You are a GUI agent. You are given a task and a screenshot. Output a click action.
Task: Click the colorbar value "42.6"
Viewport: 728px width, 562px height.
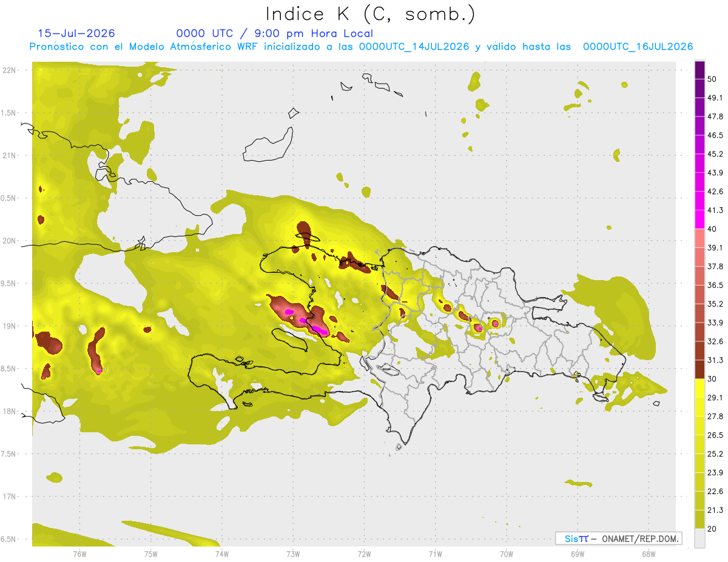point(715,192)
